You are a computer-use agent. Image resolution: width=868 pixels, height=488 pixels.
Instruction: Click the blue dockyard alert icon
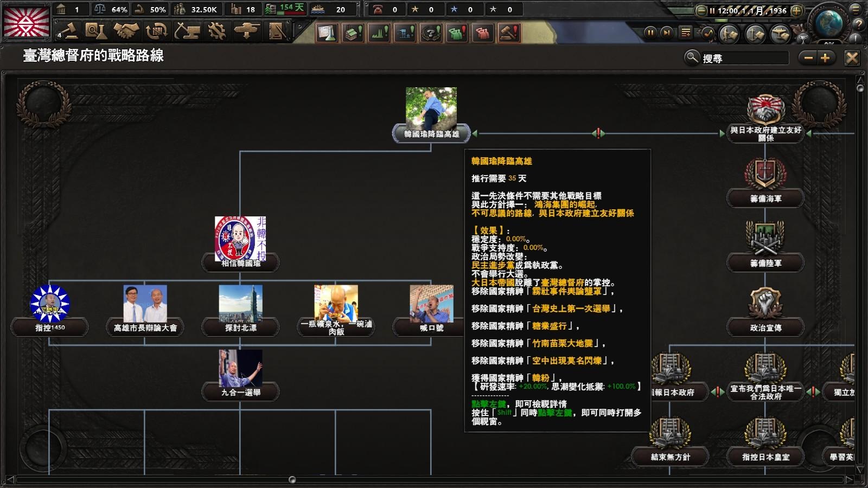point(405,33)
